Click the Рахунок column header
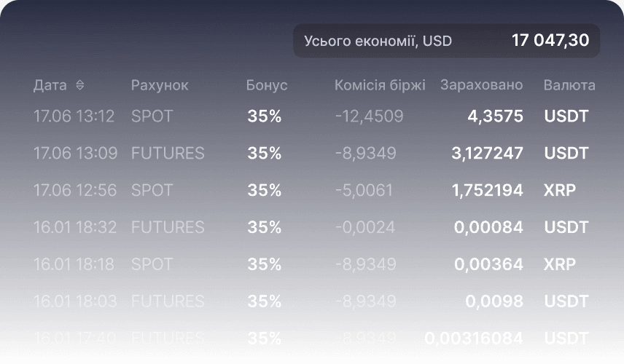 pos(160,85)
